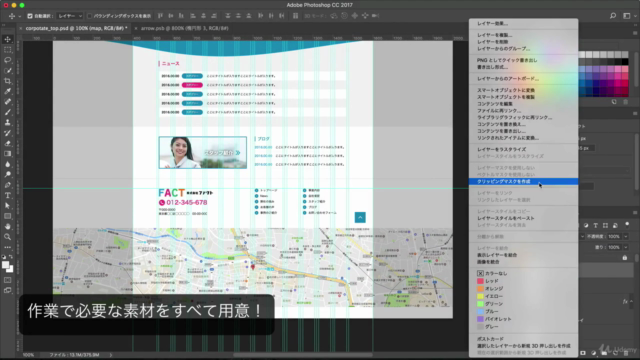The image size is (640, 360).
Task: Click the Quick Mask mode icon
Action: [x=7, y=280]
